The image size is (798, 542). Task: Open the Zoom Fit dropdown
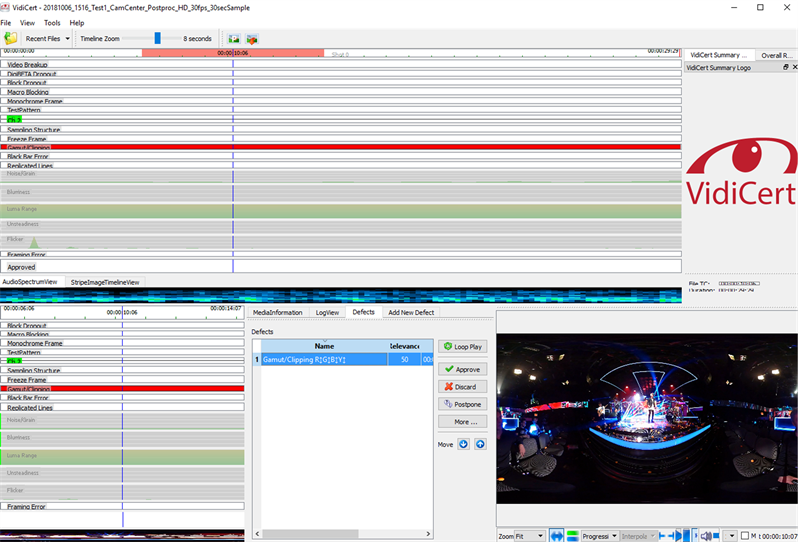coord(529,536)
